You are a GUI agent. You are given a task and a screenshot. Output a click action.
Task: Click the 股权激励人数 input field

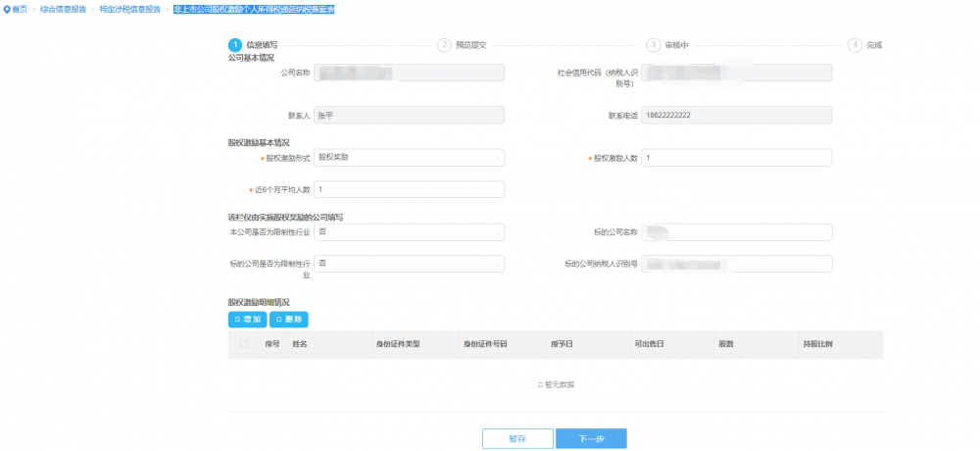tap(737, 158)
